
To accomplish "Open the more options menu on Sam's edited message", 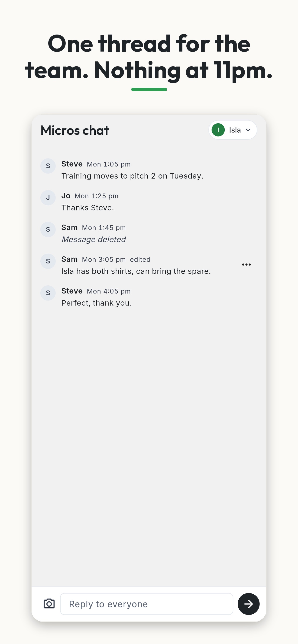I will pyautogui.click(x=246, y=265).
